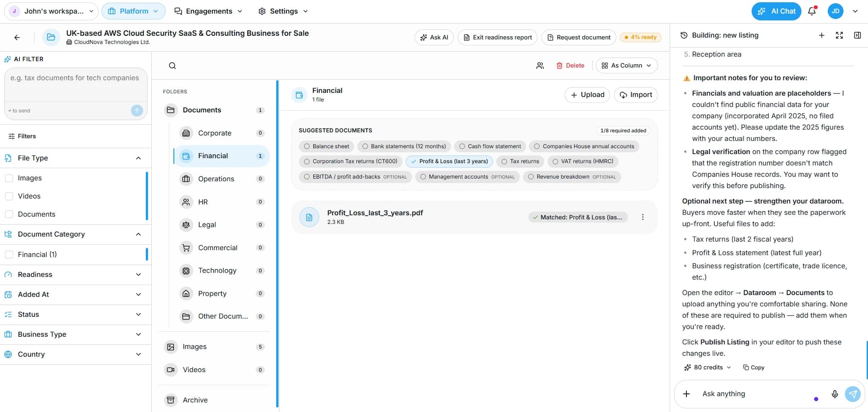Screen dimensions: 868x412
Task: Open the Images folder
Action: [214, 347]
